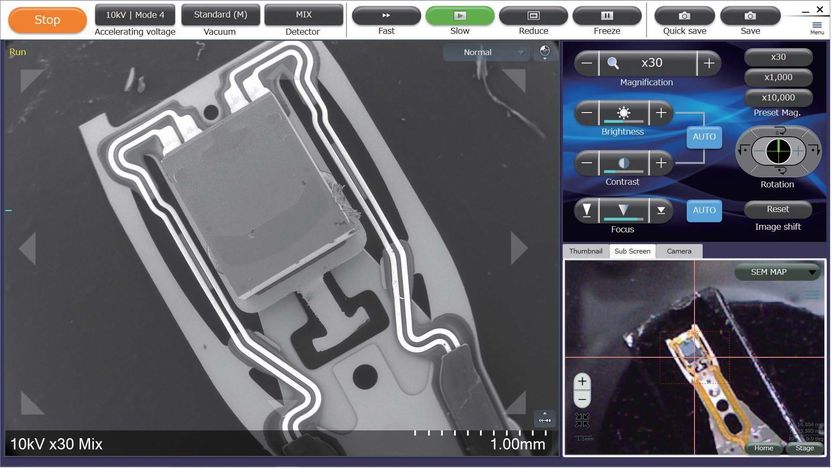Click the Focus level slider bar

click(x=623, y=210)
